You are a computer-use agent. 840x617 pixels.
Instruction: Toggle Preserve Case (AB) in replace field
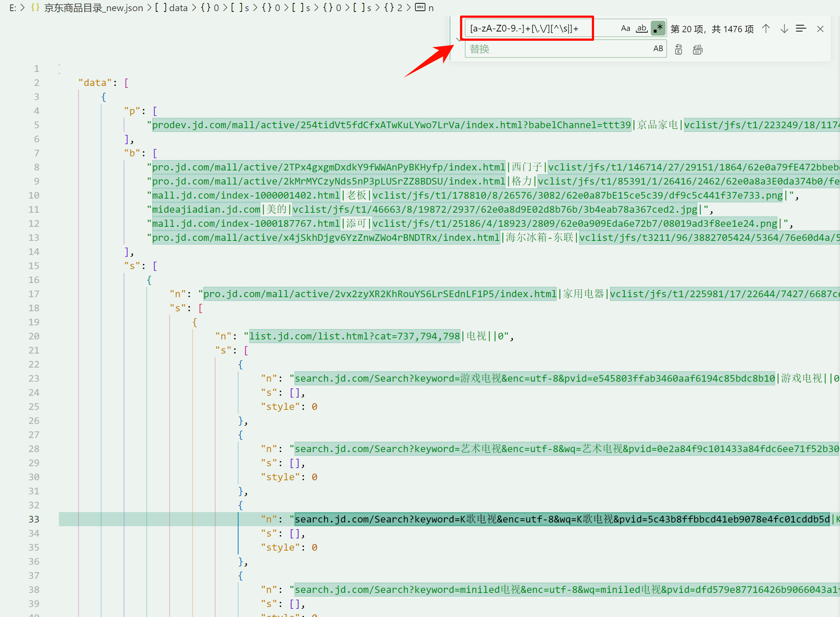click(658, 49)
